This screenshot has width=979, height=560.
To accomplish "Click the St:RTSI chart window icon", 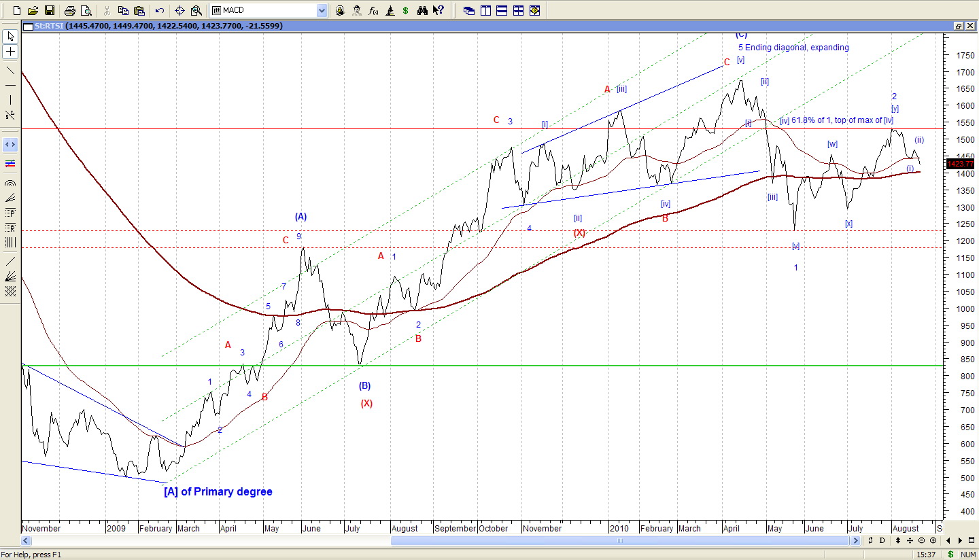I will tap(27, 26).
